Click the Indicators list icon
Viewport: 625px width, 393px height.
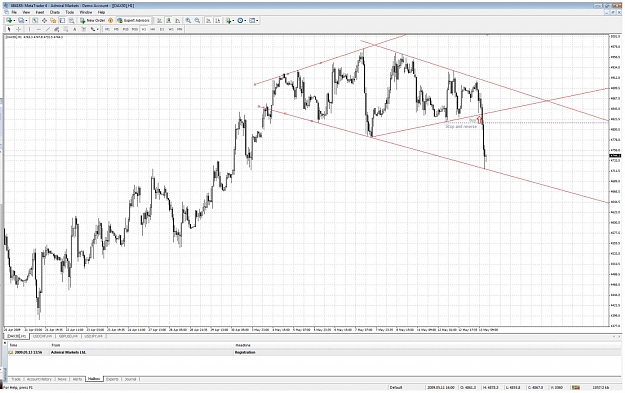tap(228, 20)
